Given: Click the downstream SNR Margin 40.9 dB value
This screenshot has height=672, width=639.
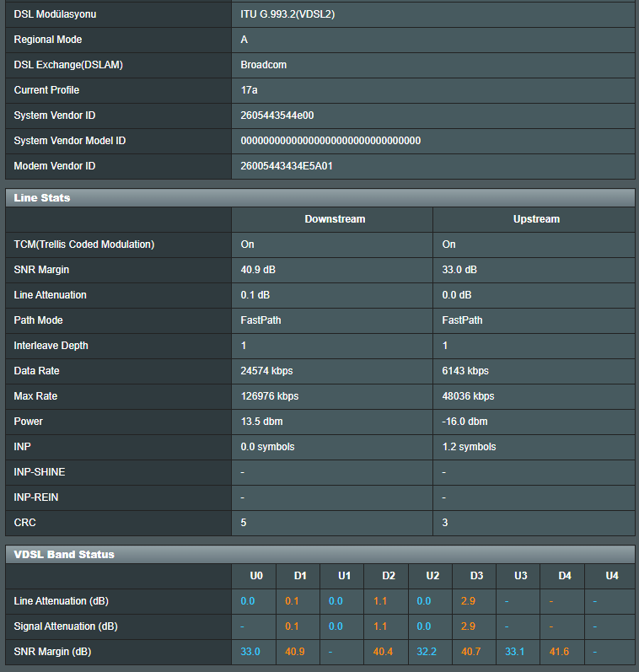Looking at the screenshot, I should [x=258, y=270].
